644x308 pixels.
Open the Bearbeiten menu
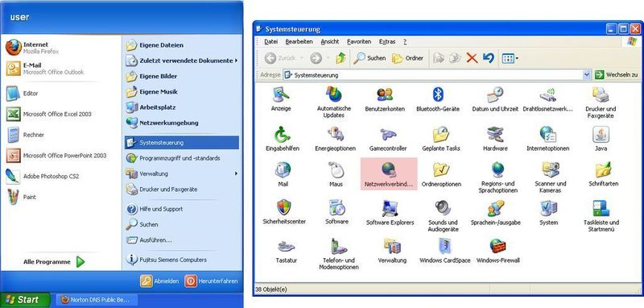pos(299,42)
